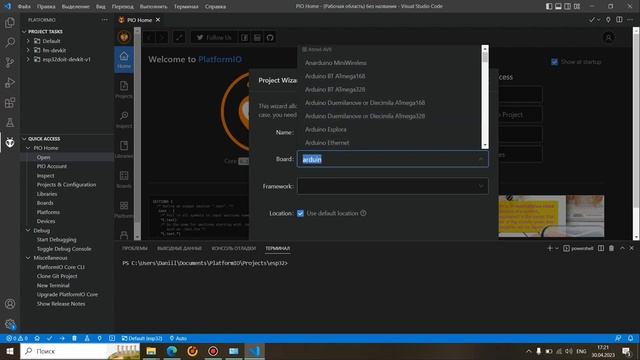Expand the Default project task

[x=28, y=41]
